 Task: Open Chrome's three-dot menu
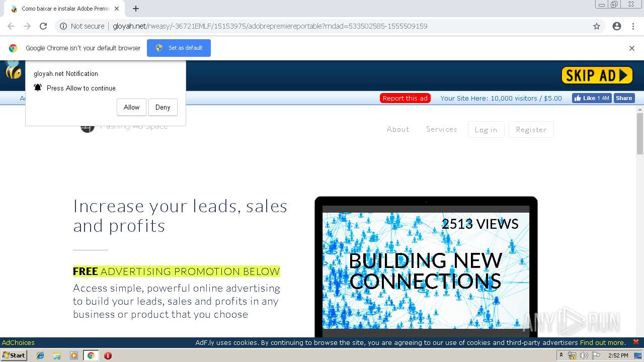click(633, 26)
